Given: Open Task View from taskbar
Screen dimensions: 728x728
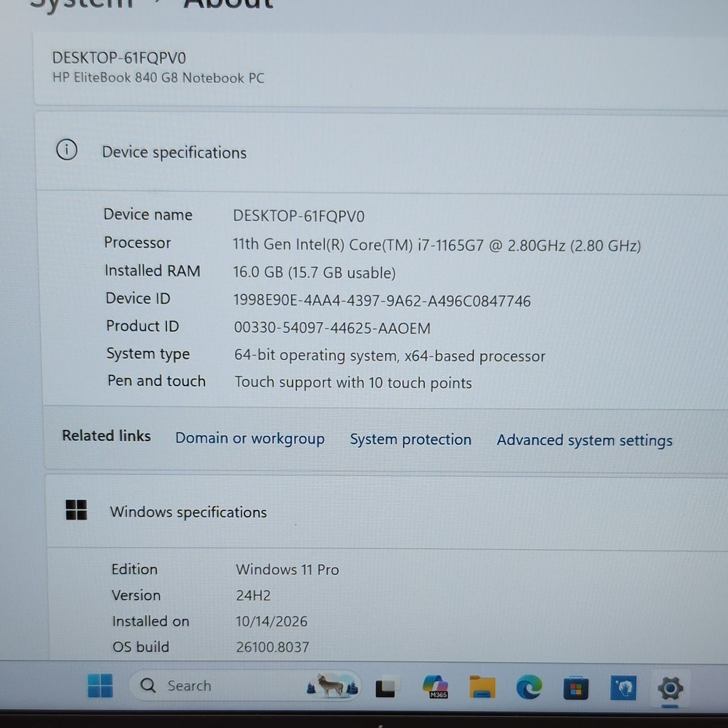Looking at the screenshot, I should click(386, 687).
